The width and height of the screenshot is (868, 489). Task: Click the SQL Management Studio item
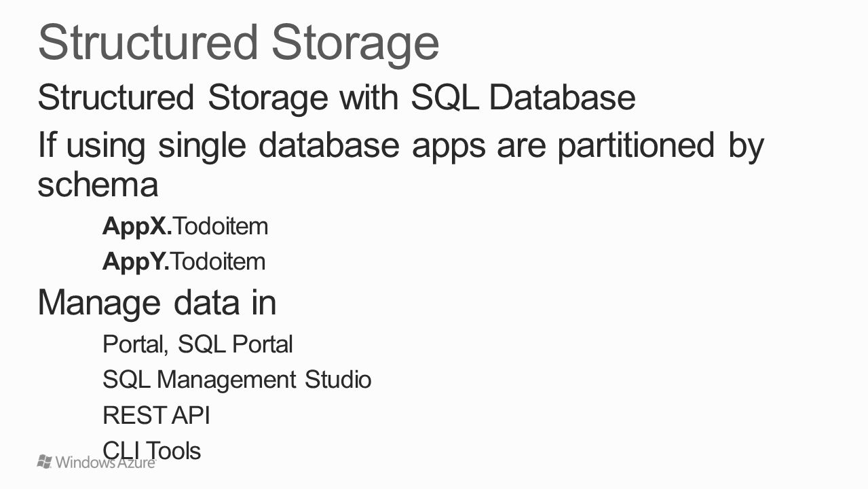(x=237, y=379)
